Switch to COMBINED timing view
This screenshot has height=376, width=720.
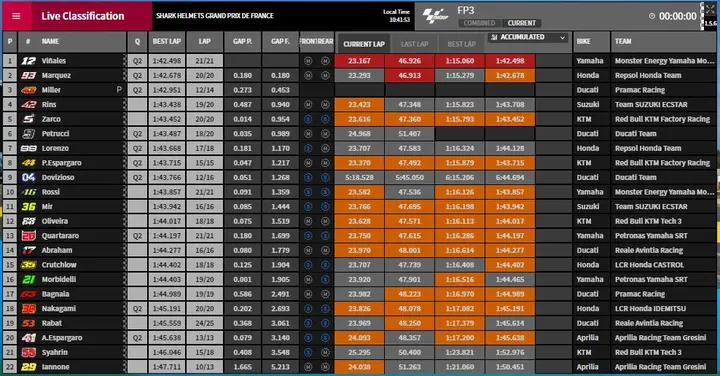pyautogui.click(x=479, y=23)
